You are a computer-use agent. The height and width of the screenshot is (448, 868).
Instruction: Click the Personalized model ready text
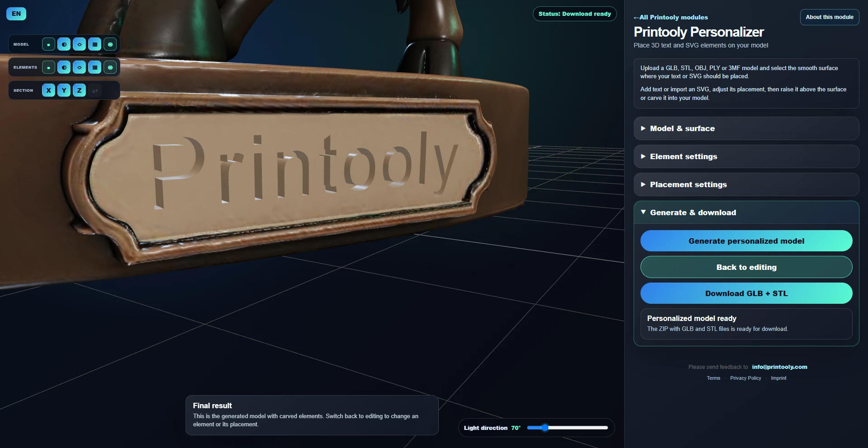(692, 318)
